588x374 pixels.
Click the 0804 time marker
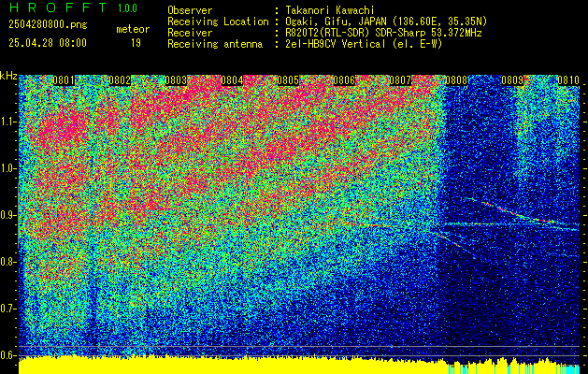(x=232, y=80)
